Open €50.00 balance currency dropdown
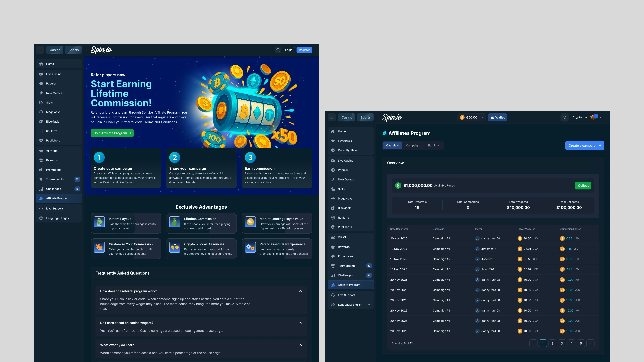The height and width of the screenshot is (362, 644). [472, 117]
